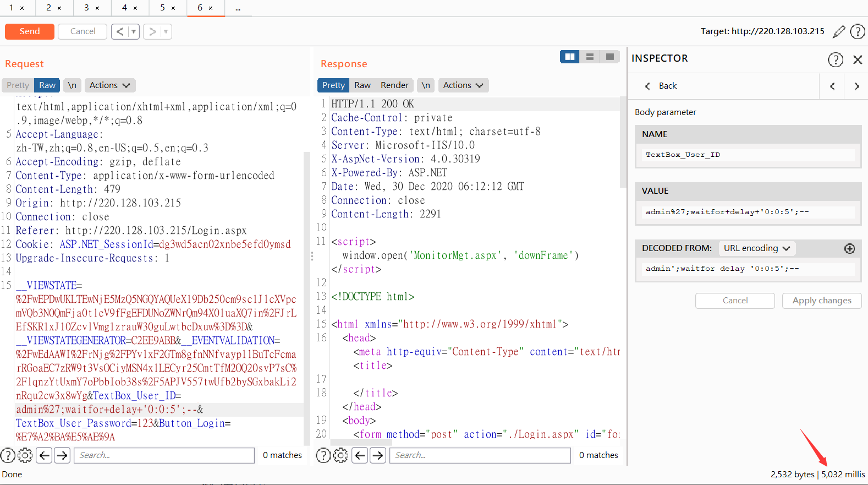Open the response Actions dropdown
868x485 pixels.
[463, 85]
